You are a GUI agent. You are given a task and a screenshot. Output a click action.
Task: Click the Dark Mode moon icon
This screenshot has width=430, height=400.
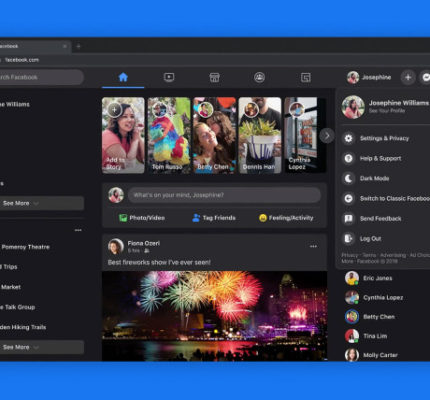click(348, 178)
